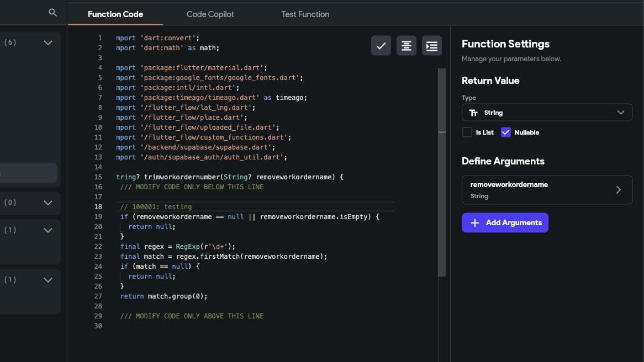Open the Return Value Type dropdown
Image resolution: width=644 pixels, height=362 pixels.
[x=547, y=113]
